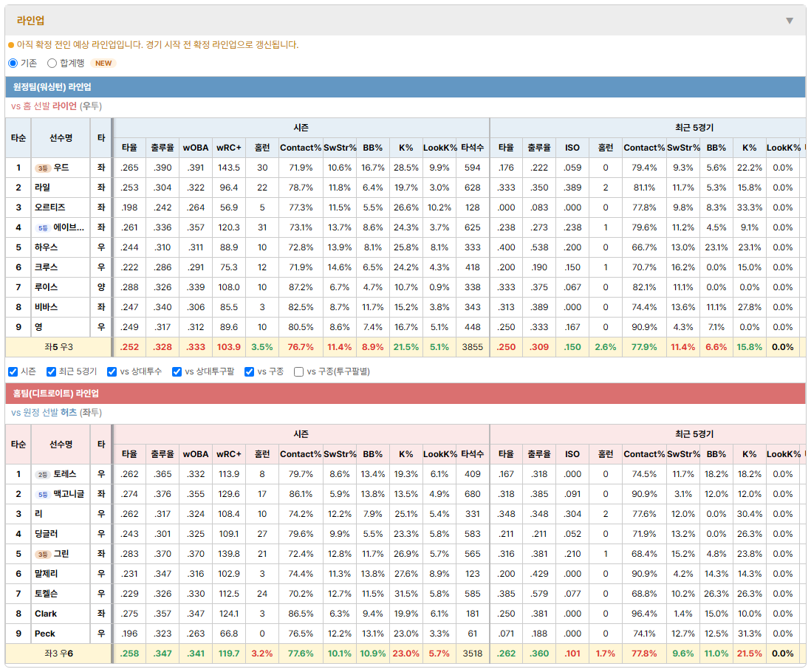Select the 기존 radio button
This screenshot has height=672, width=811.
pyautogui.click(x=13, y=63)
